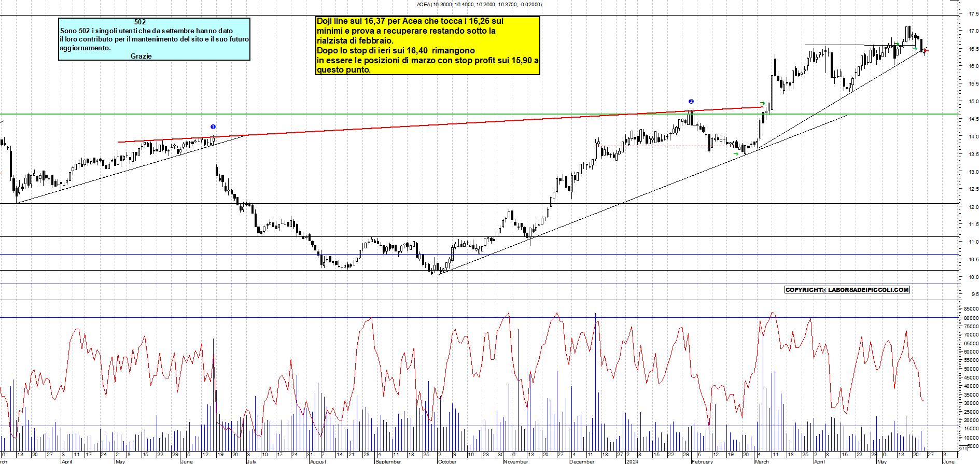This screenshot has height=464, width=980.
Task: Click the '13.5' price axis label
Action: click(x=974, y=154)
